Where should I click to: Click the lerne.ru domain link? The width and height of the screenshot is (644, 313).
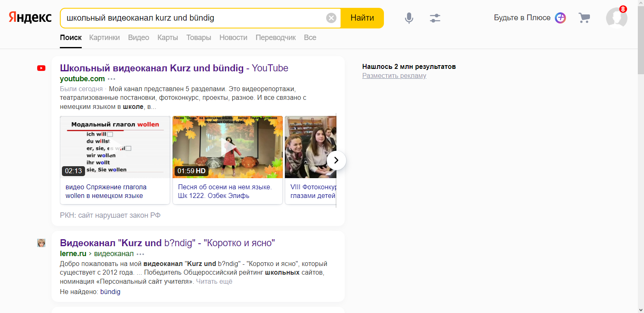pyautogui.click(x=73, y=254)
